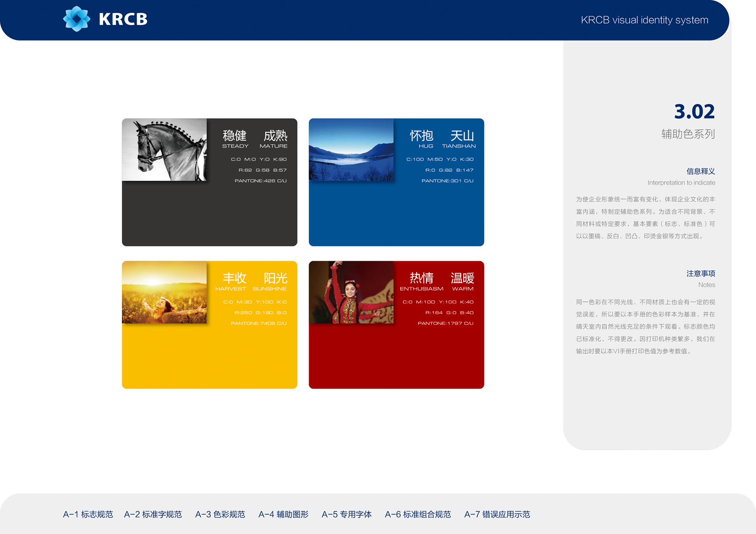Click the 稳健 STEADY label
Viewport: 756px width, 534px height.
click(x=235, y=139)
